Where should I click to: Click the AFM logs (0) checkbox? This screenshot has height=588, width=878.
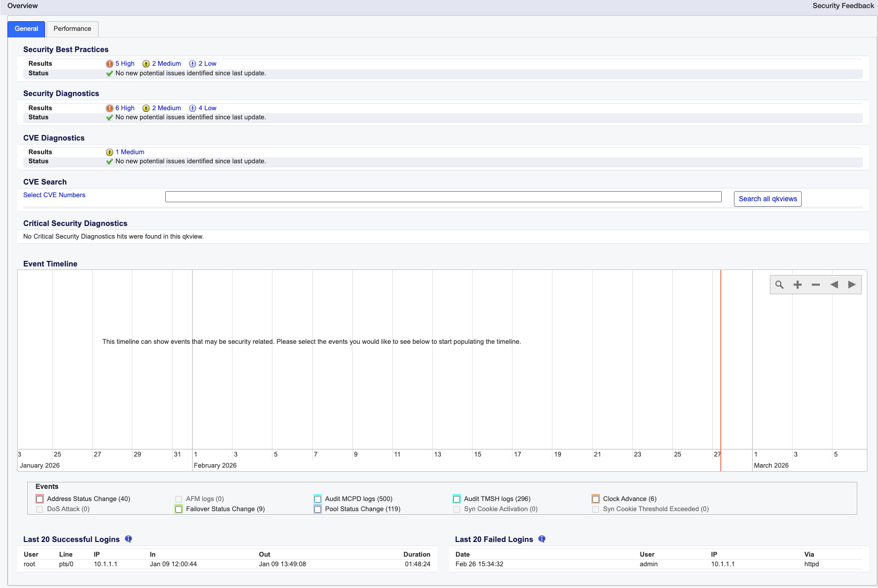coord(179,499)
